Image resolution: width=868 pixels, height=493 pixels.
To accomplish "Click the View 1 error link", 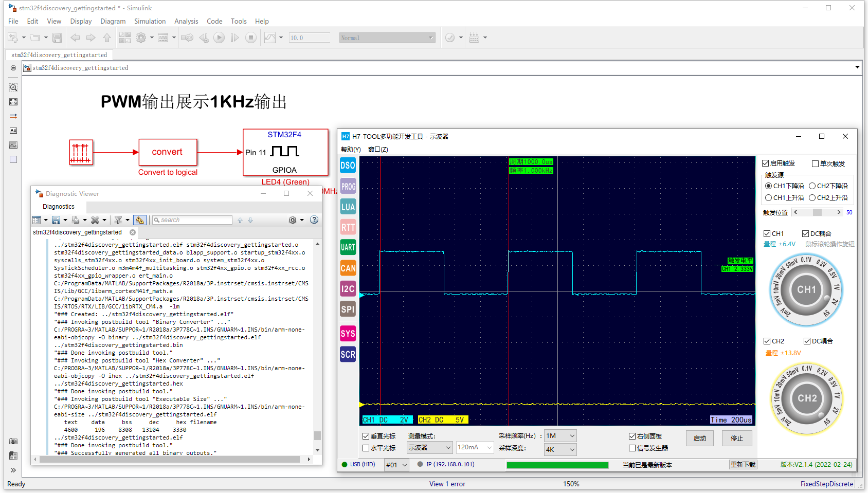I will click(x=447, y=484).
